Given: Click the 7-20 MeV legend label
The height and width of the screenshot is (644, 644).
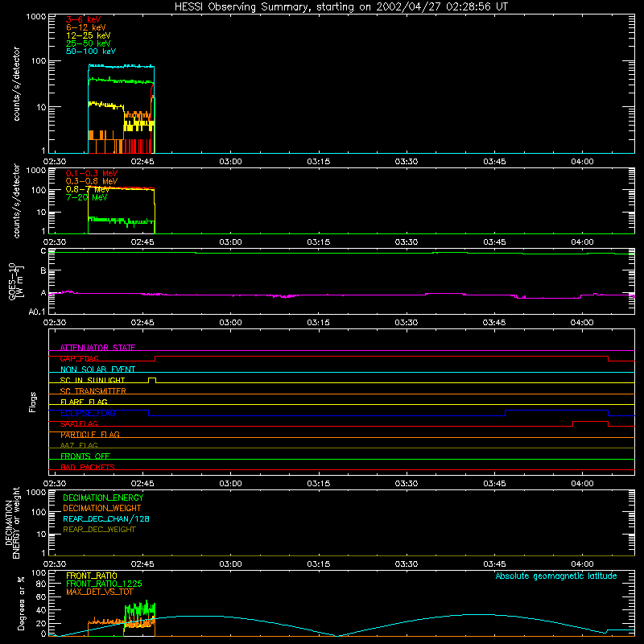Looking at the screenshot, I should [86, 197].
